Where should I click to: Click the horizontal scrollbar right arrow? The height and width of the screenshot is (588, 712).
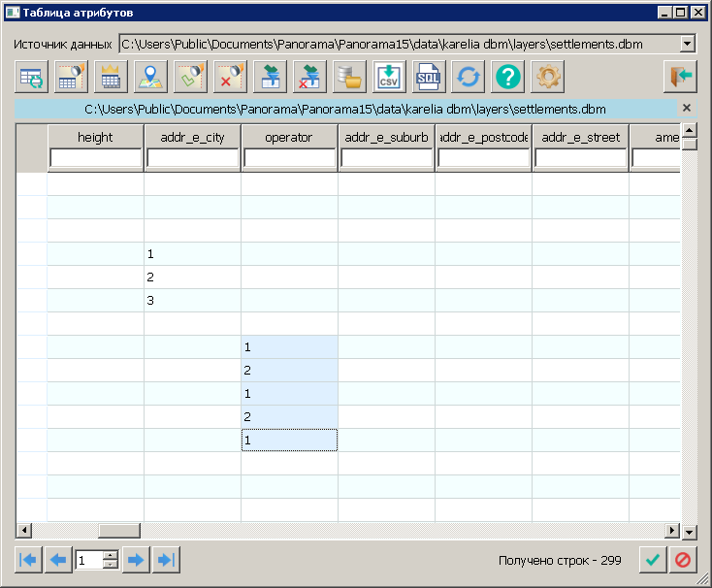pyautogui.click(x=671, y=530)
